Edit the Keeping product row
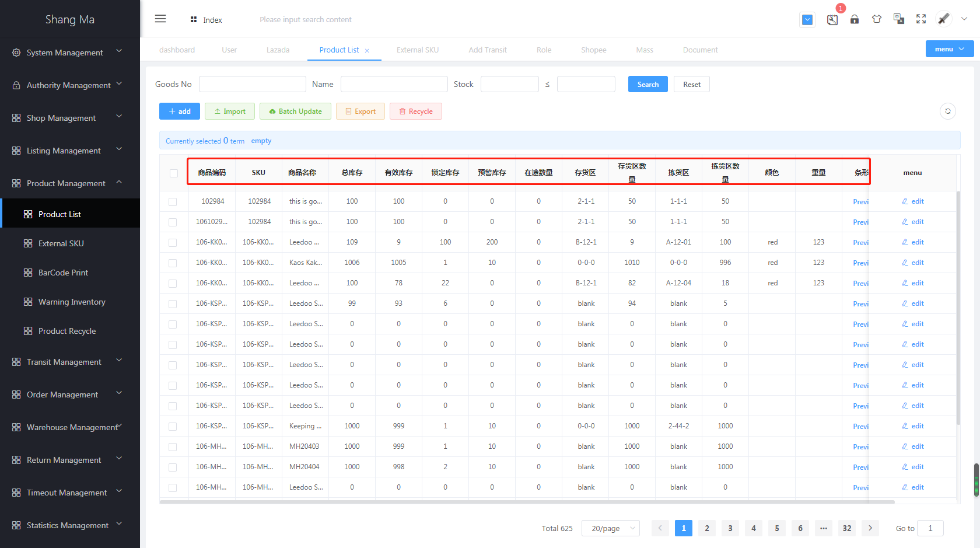The width and height of the screenshot is (980, 548). [x=913, y=426]
